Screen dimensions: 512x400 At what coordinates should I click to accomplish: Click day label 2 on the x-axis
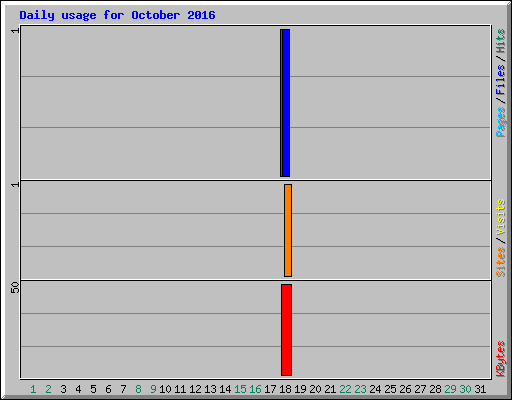click(48, 389)
